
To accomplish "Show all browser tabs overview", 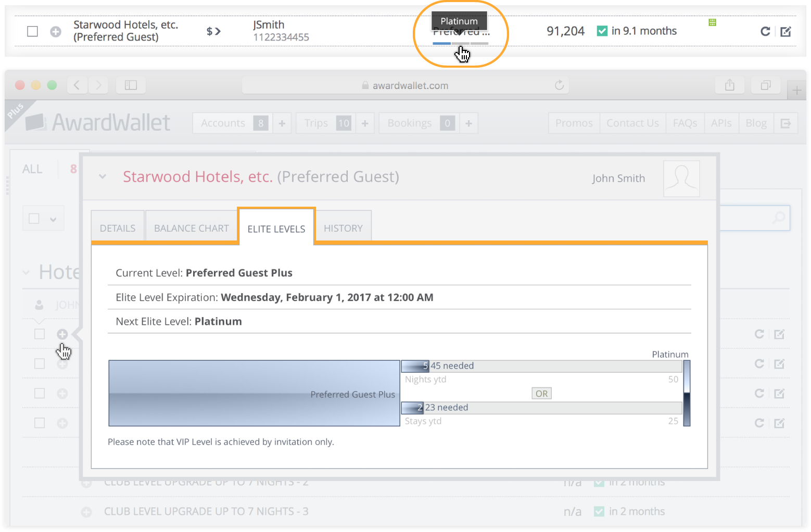I will [766, 85].
